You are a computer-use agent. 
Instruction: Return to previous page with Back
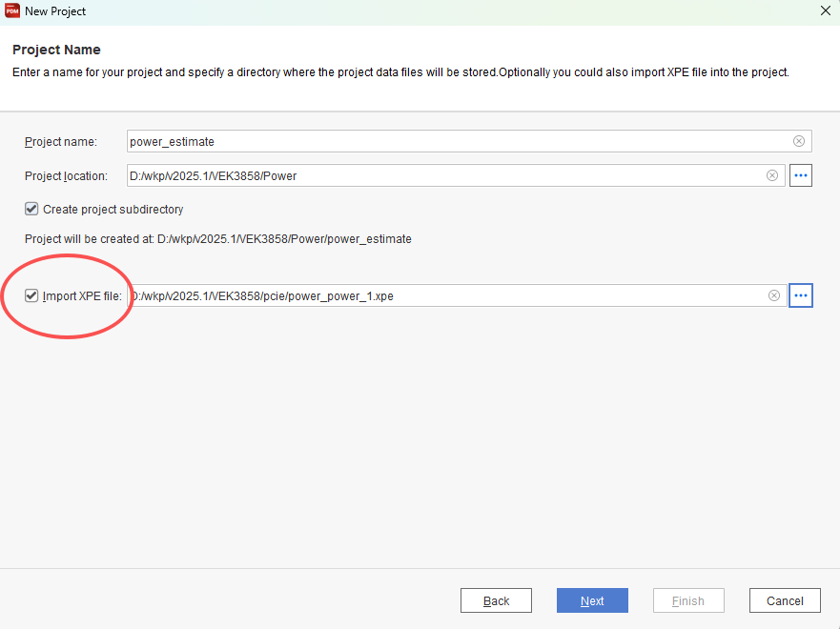point(496,600)
